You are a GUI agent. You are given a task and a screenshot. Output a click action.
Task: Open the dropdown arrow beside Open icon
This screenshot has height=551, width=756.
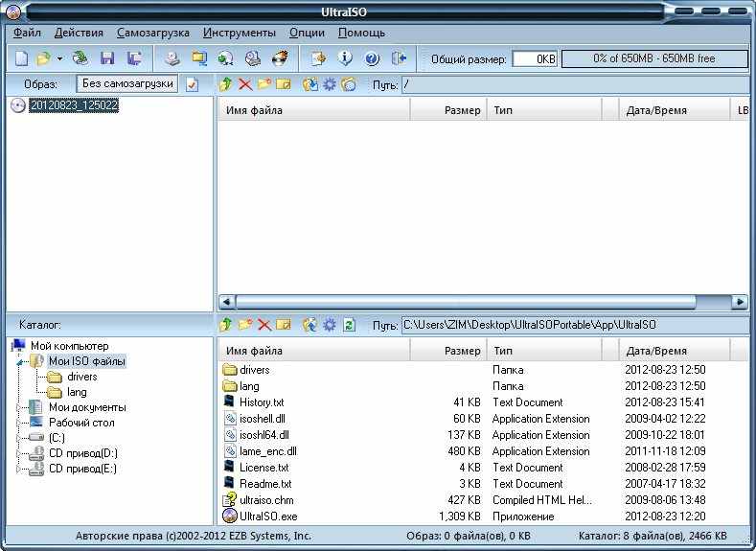tap(59, 58)
